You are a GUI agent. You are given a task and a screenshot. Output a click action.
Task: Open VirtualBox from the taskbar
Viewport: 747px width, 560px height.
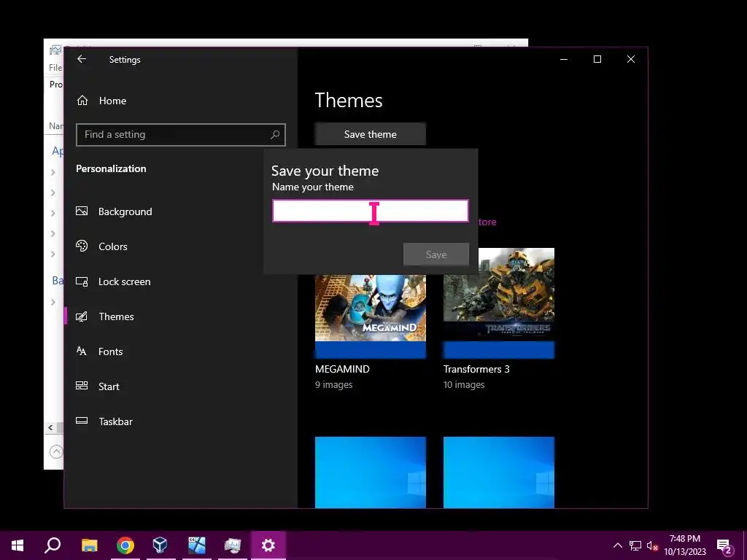pos(160,545)
